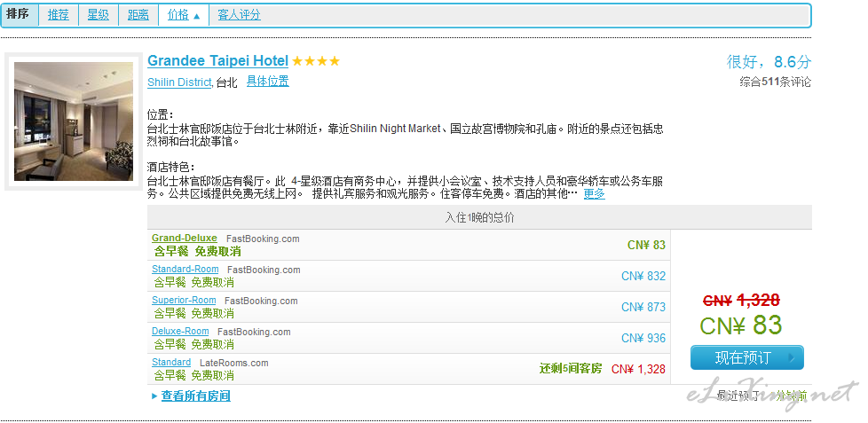The image size is (868, 423).
Task: Select the Deluxe-Room link
Action: point(180,331)
